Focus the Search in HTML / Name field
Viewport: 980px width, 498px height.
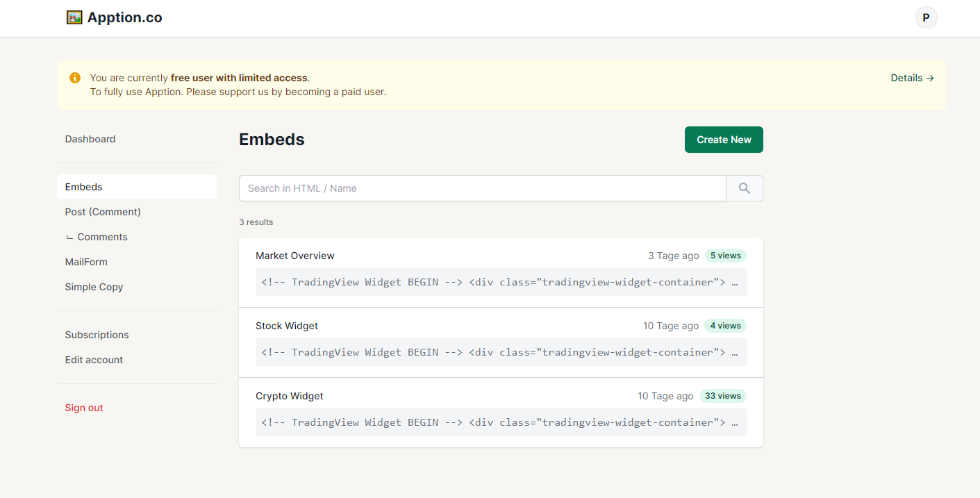[482, 188]
